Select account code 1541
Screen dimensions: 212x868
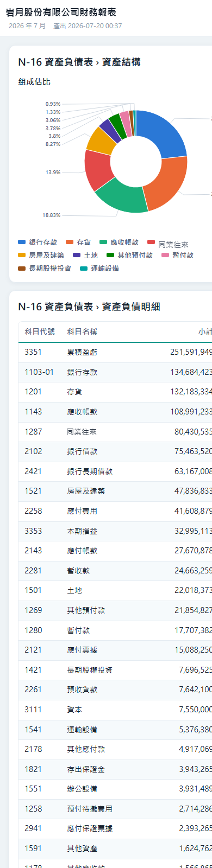point(33,730)
